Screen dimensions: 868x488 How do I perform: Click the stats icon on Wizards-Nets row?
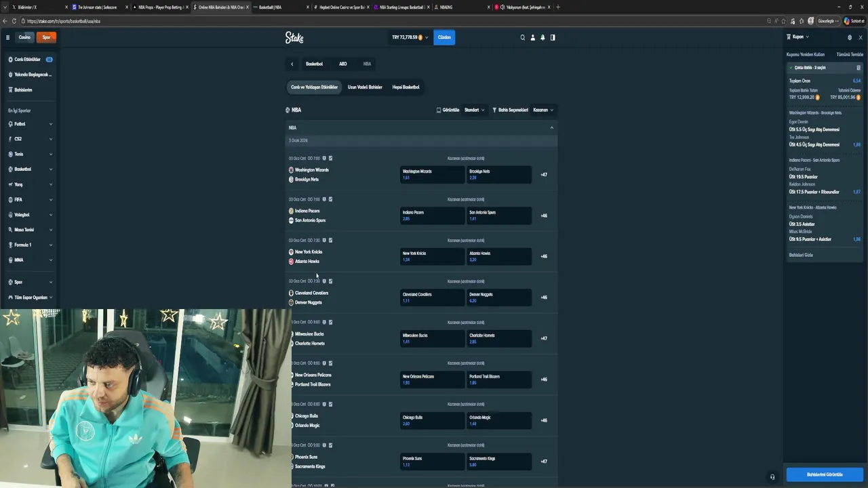pyautogui.click(x=330, y=159)
